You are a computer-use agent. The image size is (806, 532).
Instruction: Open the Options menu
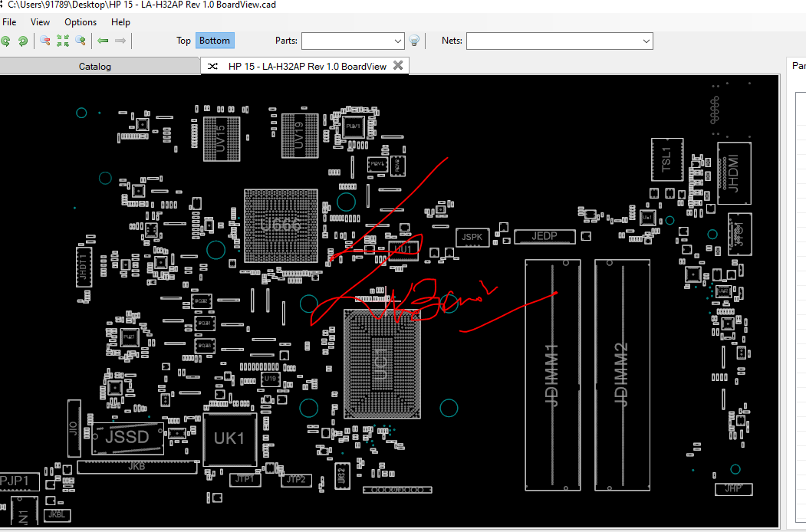81,22
